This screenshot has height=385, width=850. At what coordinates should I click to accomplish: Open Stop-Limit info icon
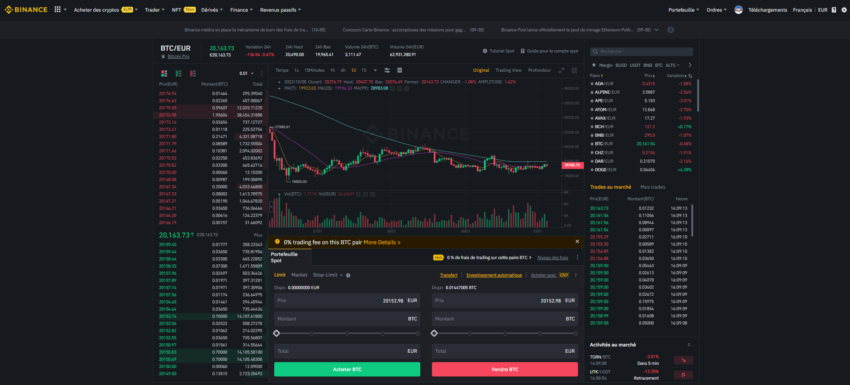click(x=348, y=275)
